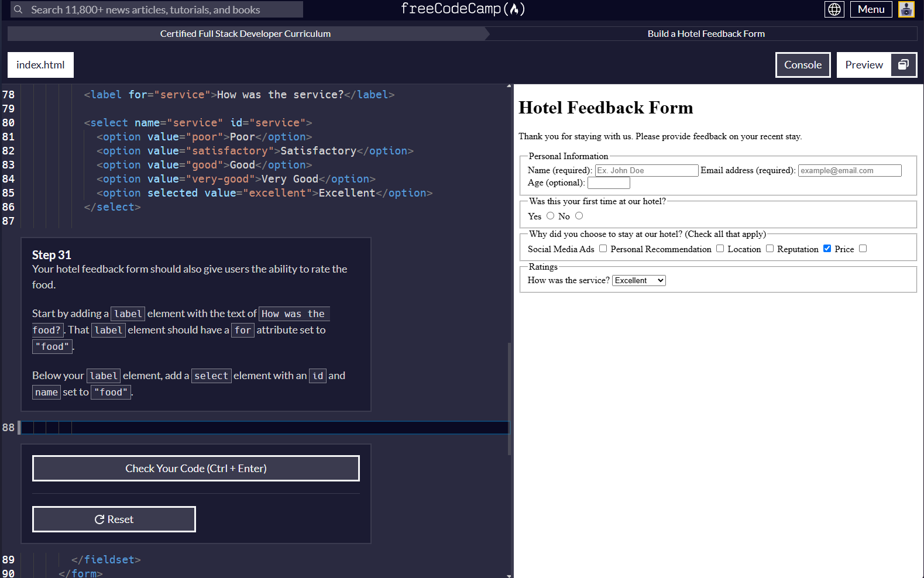Click the 'Satisfactory' option code line
The image size is (924, 578).
(255, 151)
